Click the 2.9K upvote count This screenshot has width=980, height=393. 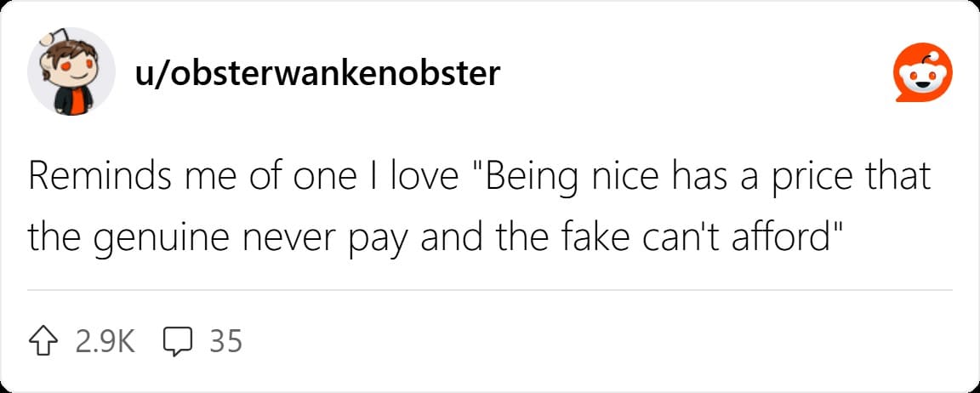coord(104,341)
